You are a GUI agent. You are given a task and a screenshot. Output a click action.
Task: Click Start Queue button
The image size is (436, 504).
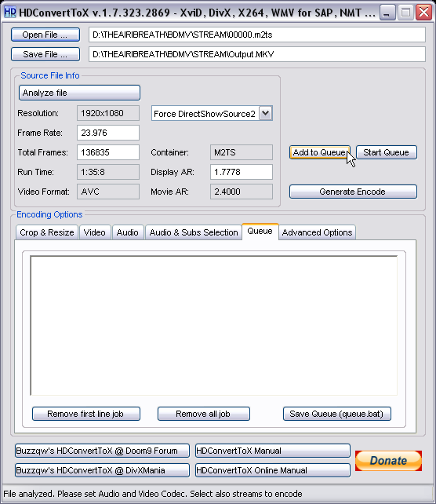click(387, 152)
